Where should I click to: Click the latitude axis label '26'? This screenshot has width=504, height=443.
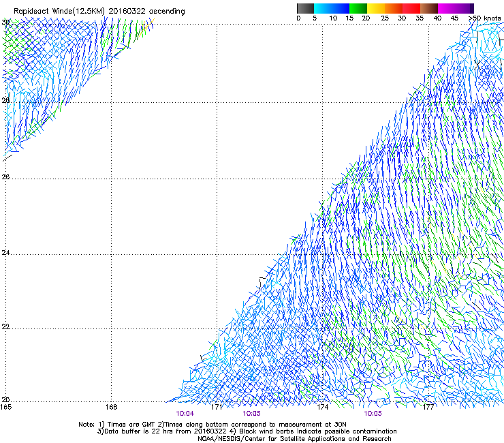5,177
